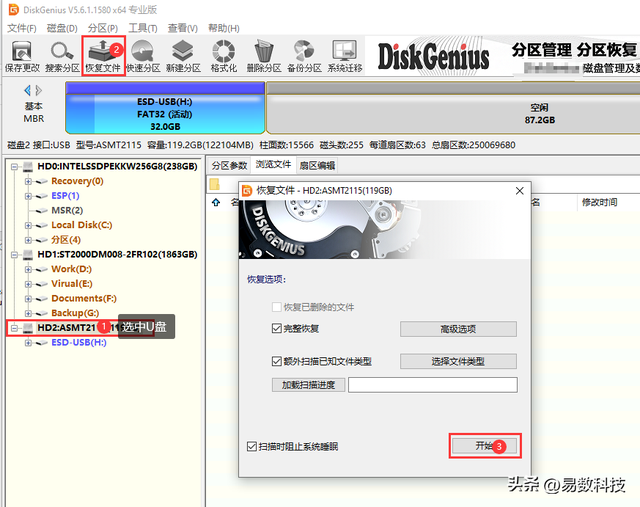The image size is (640, 507).
Task: Click the 系统迁移 (System Migration) toolbar icon
Action: pos(344,56)
